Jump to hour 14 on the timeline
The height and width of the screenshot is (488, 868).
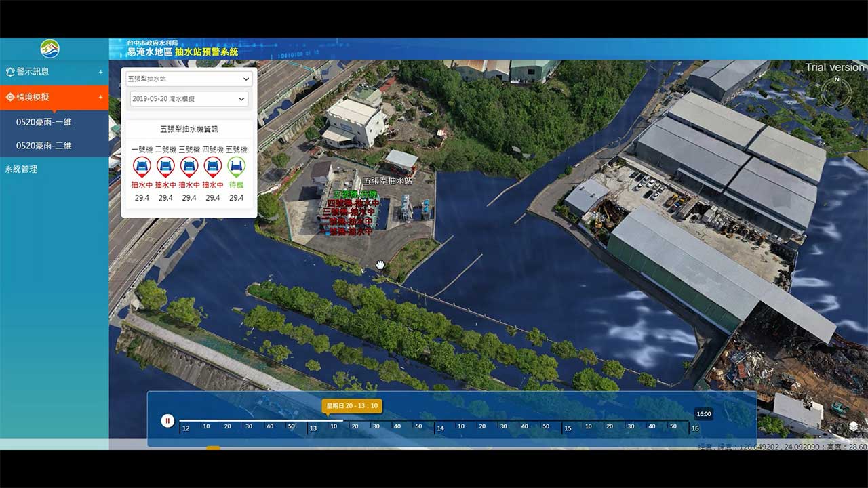point(440,428)
